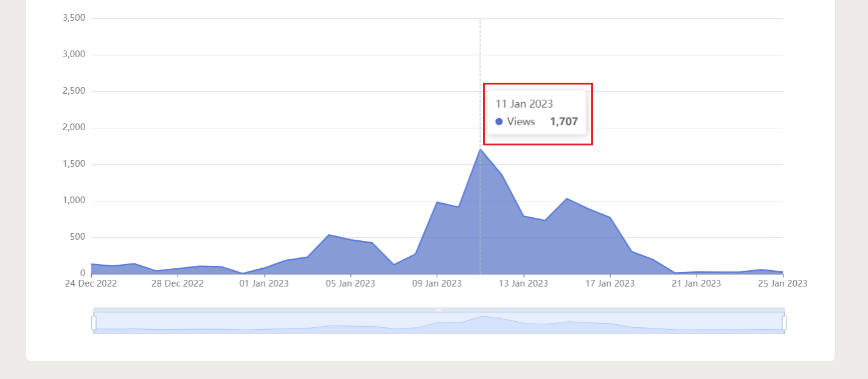Click the '11 Jan 2023' tooltip date
The height and width of the screenshot is (379, 868).
524,104
